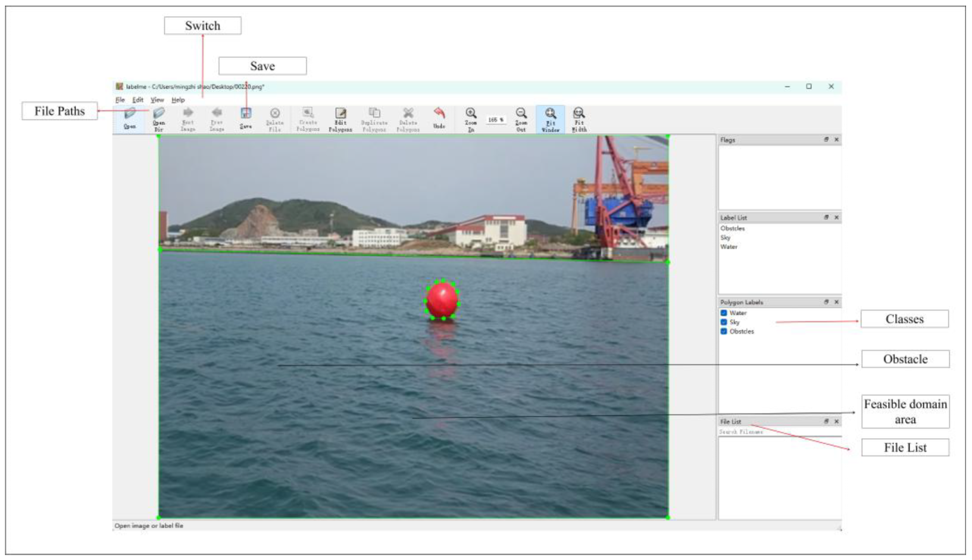972x560 pixels.
Task: Undock the Label List panel
Action: [x=826, y=217]
